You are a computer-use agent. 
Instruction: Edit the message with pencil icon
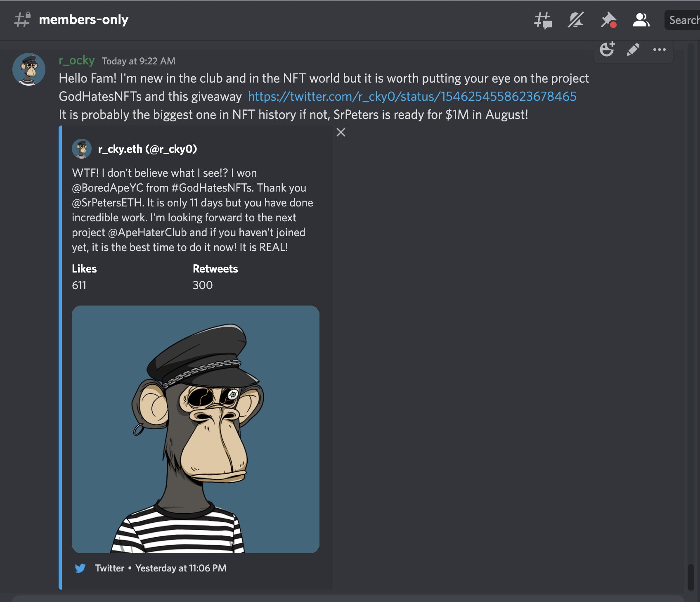click(x=633, y=50)
